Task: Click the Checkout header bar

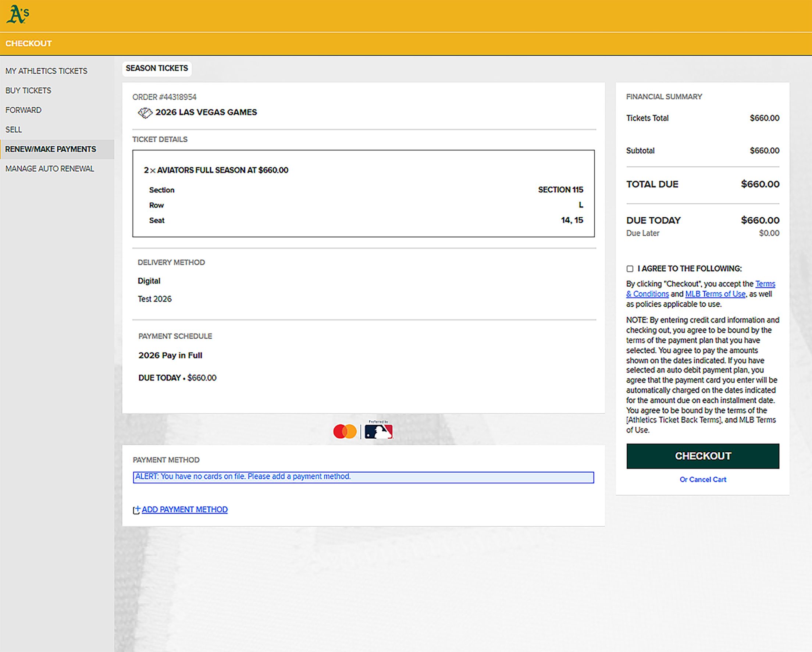Action: (28, 43)
